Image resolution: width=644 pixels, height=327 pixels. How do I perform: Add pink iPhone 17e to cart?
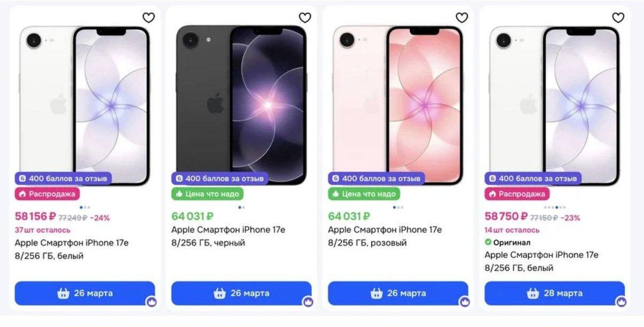(398, 293)
